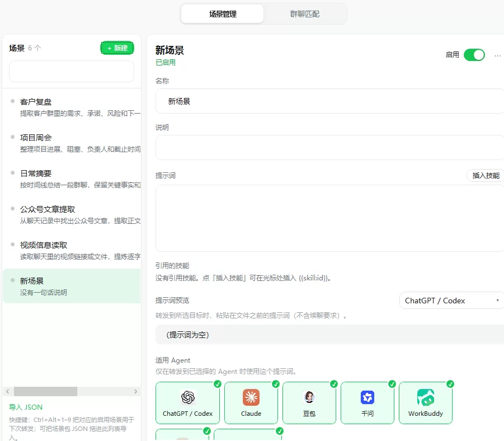
Task: Click the 豆包 agent avatar icon
Action: point(309,397)
